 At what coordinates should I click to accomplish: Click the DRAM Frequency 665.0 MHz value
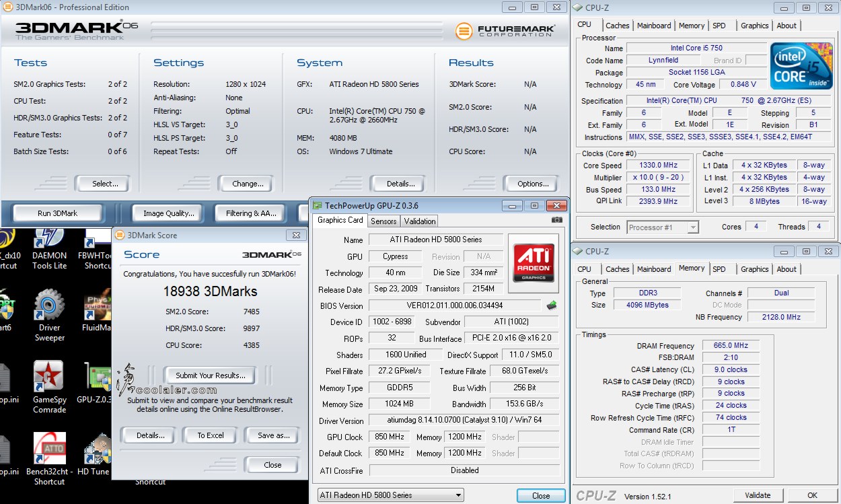[731, 345]
